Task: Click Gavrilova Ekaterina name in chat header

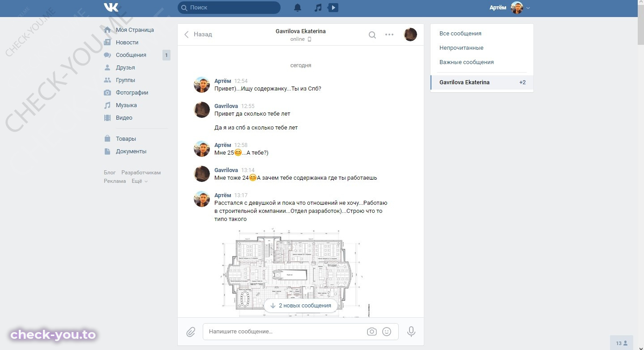Action: pyautogui.click(x=300, y=31)
